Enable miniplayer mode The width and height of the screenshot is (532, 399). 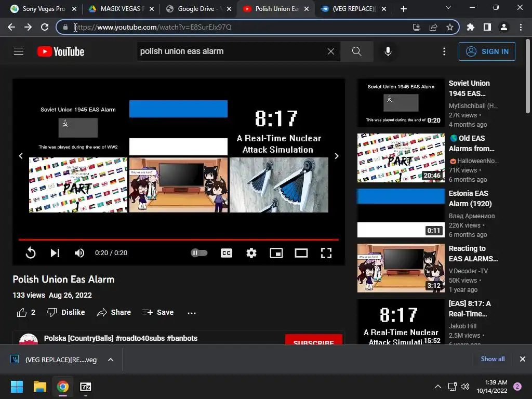276,253
